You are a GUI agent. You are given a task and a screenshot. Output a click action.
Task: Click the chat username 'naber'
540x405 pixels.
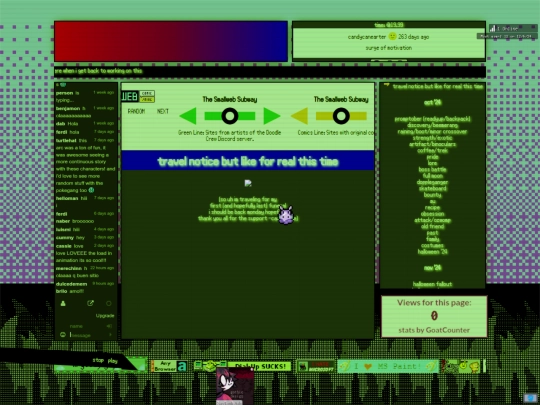coord(63,221)
